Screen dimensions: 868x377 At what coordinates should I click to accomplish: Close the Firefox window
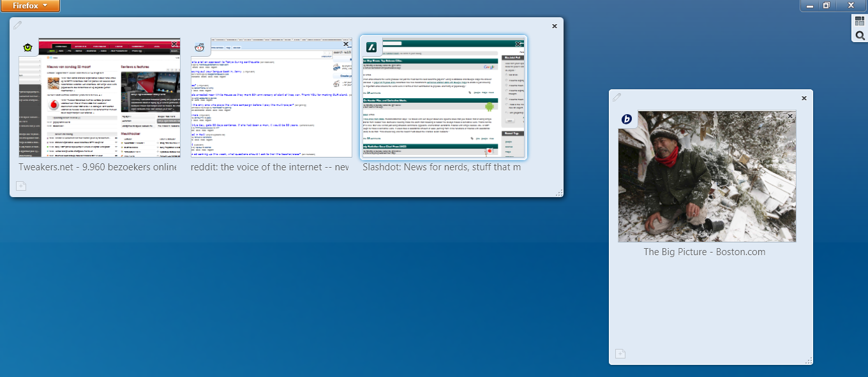pyautogui.click(x=851, y=5)
